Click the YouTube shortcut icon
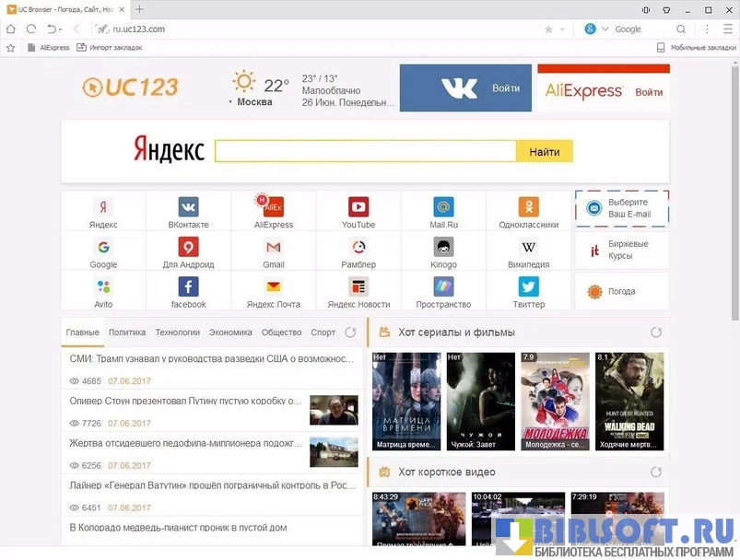The width and height of the screenshot is (740, 560). click(x=358, y=207)
